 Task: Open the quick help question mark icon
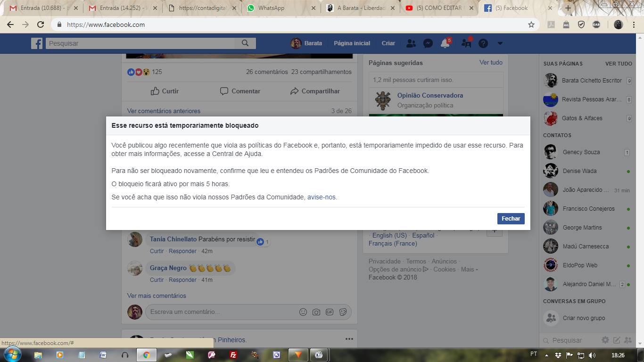[x=483, y=43]
